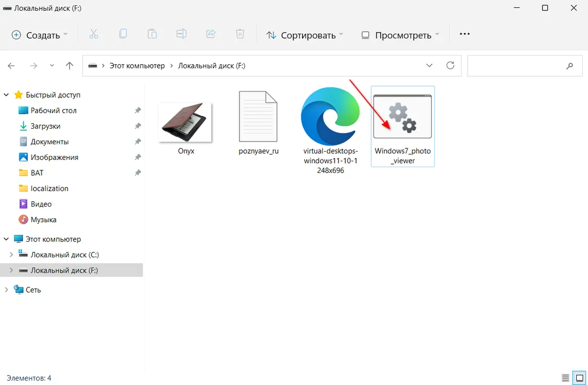The width and height of the screenshot is (588, 385).
Task: Click pin icon beside BAT folder
Action: [x=138, y=172]
